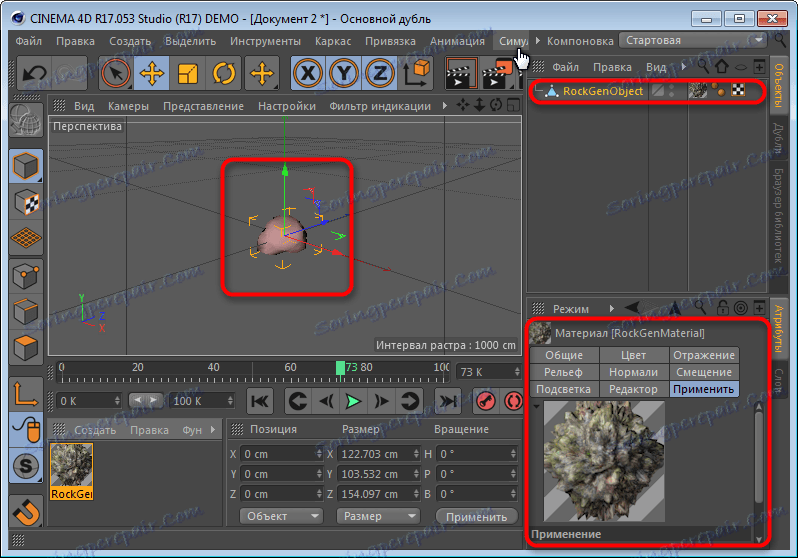Switch to the Цвет material tab
This screenshot has width=798, height=558.
[633, 355]
